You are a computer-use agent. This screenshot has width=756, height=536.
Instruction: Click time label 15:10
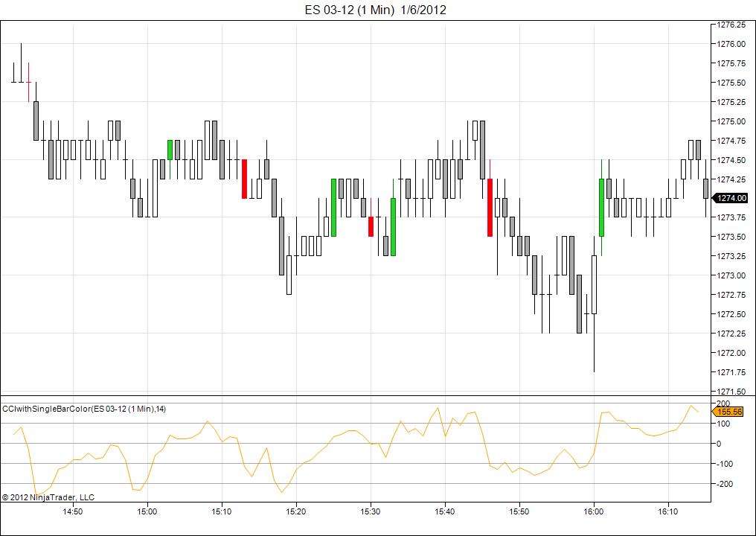click(222, 511)
